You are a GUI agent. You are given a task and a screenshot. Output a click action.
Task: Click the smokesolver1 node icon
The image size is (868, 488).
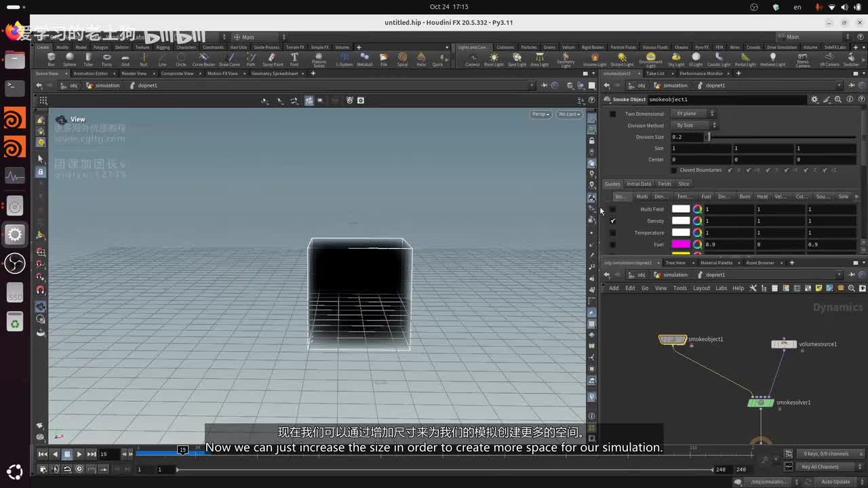click(760, 403)
